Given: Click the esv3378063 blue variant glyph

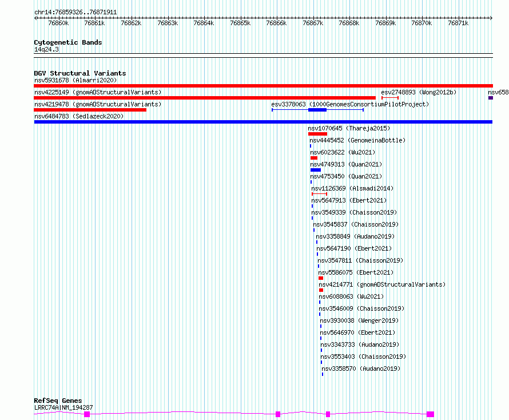Looking at the screenshot, I should (x=318, y=110).
